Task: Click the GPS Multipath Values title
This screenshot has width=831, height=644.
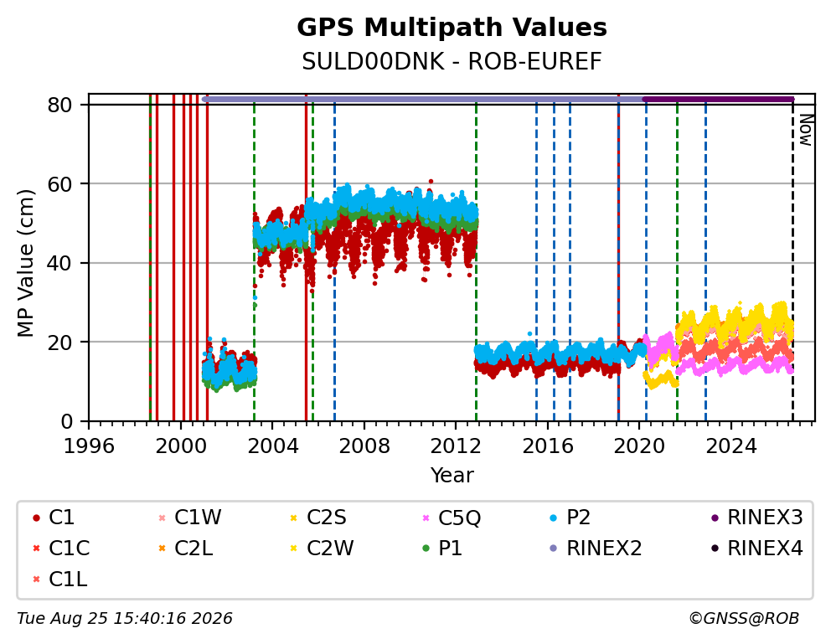Action: click(x=452, y=28)
